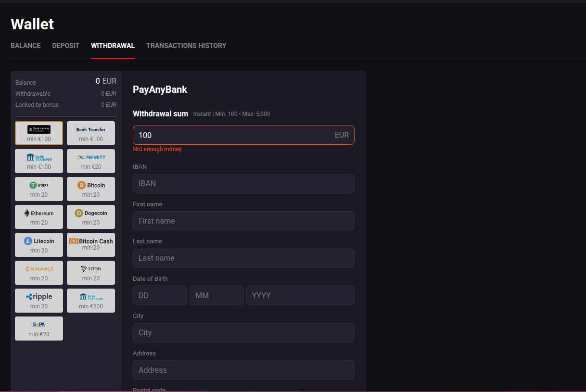Viewport: 586px width, 392px height.
Task: Select the Ethereum payment option
Action: pyautogui.click(x=39, y=217)
